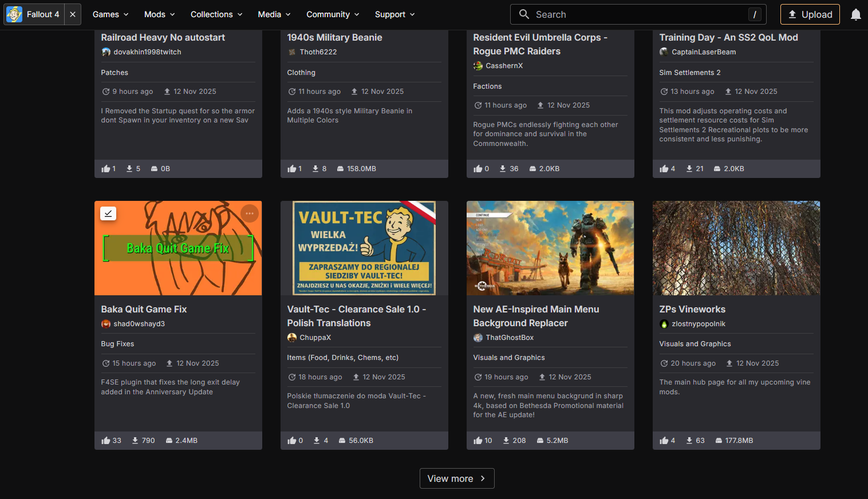The width and height of the screenshot is (868, 499).
Task: Select the Bug Fixes category link
Action: pos(118,344)
